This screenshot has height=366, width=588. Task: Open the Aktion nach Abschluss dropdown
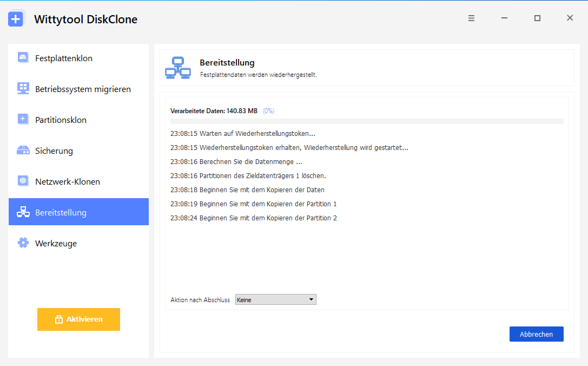[x=276, y=299]
